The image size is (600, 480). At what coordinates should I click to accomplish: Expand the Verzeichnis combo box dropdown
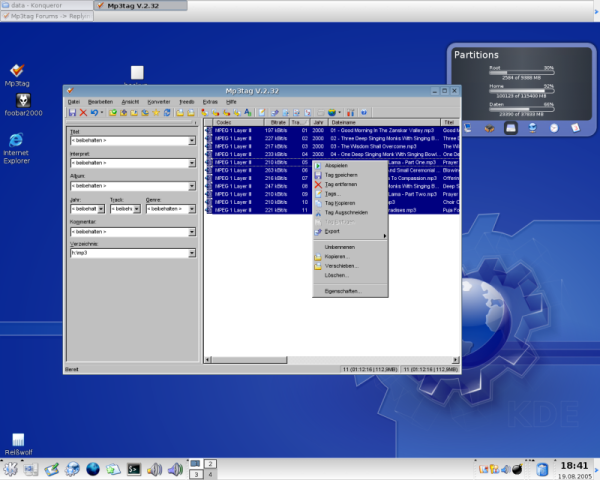pyautogui.click(x=192, y=253)
